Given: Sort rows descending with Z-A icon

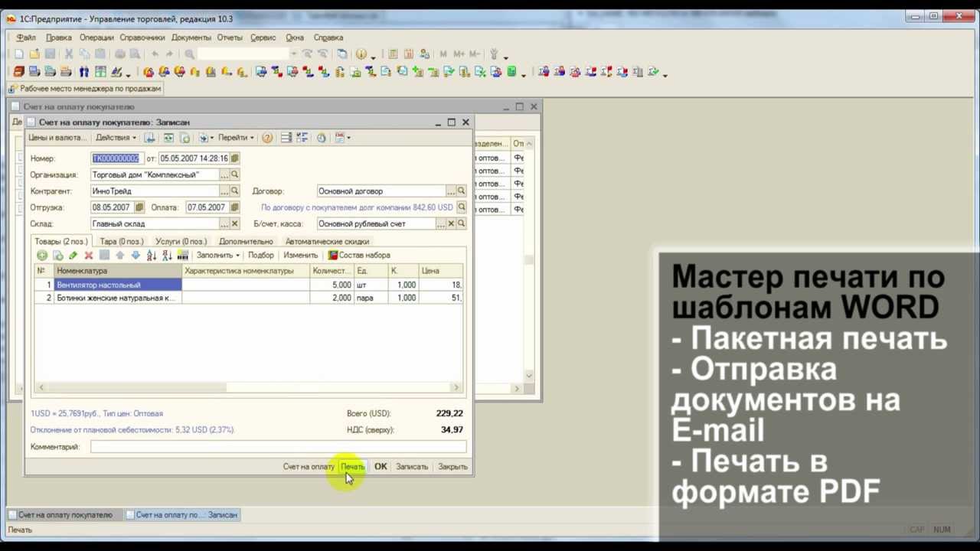Looking at the screenshot, I should click(167, 255).
